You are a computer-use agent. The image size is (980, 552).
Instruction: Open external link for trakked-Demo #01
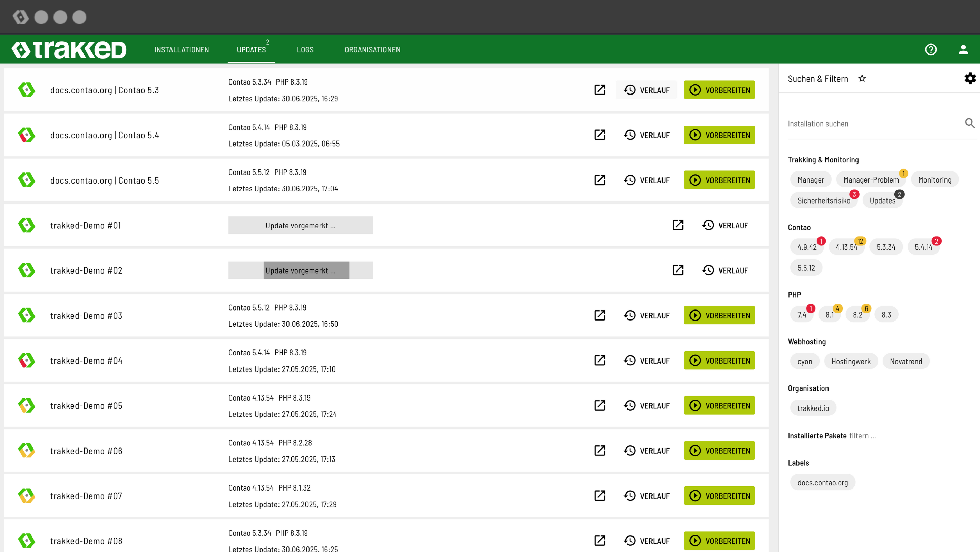tap(678, 225)
